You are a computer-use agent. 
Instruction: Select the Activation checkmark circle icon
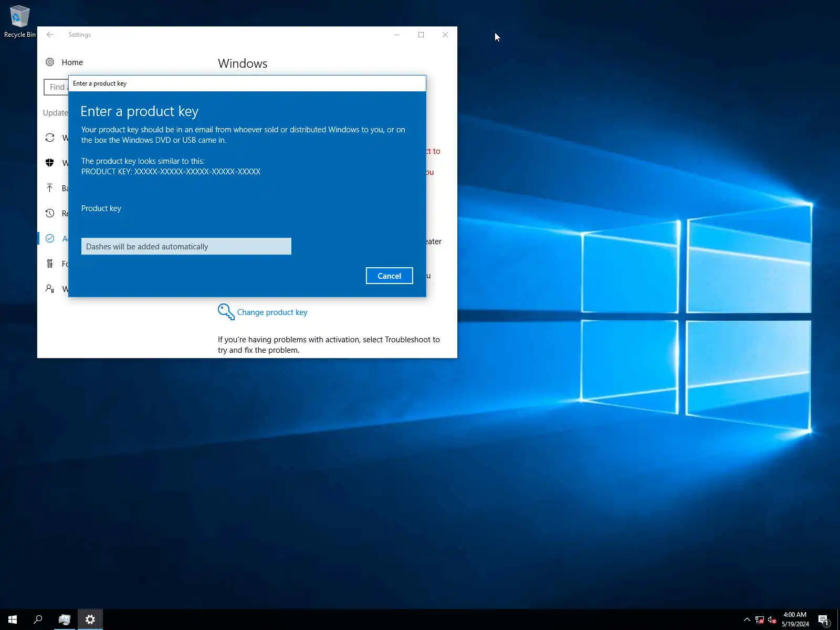[x=50, y=238]
